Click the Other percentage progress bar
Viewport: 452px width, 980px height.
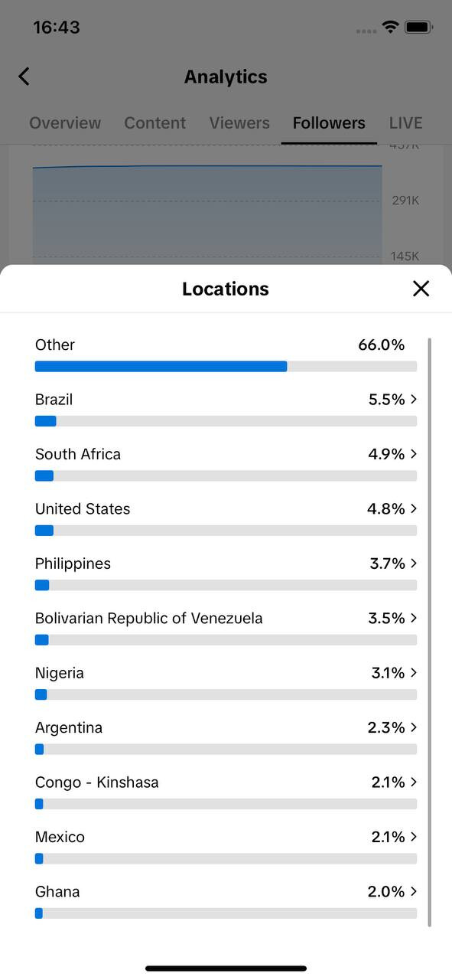226,367
